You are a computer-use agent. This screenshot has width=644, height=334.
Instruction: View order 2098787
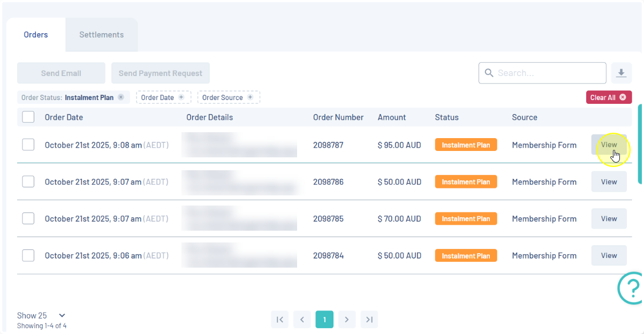coord(609,145)
